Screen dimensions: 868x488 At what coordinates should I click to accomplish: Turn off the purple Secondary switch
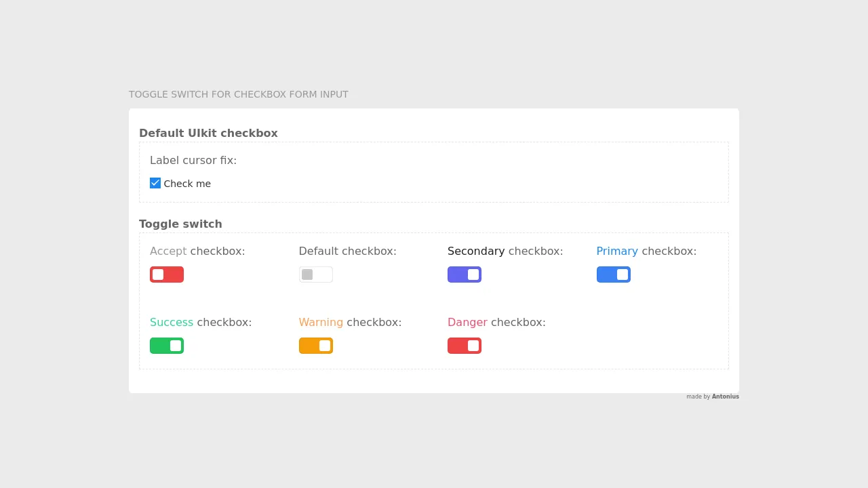tap(465, 274)
